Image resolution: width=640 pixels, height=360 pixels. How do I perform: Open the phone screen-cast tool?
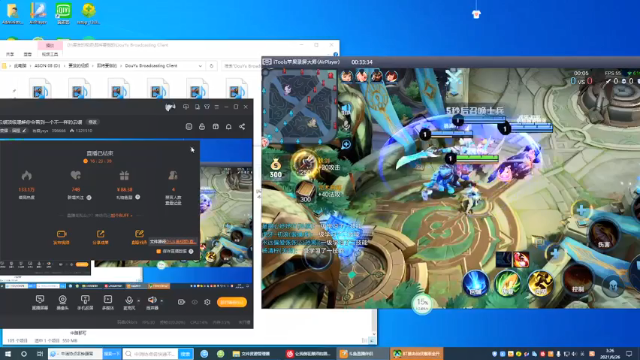(x=85, y=302)
